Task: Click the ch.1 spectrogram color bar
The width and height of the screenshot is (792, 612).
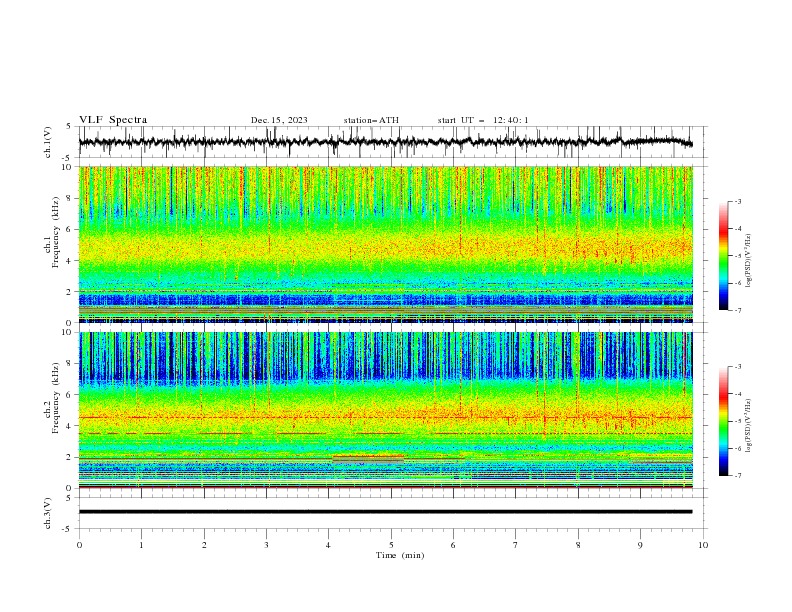Action: 723,255
